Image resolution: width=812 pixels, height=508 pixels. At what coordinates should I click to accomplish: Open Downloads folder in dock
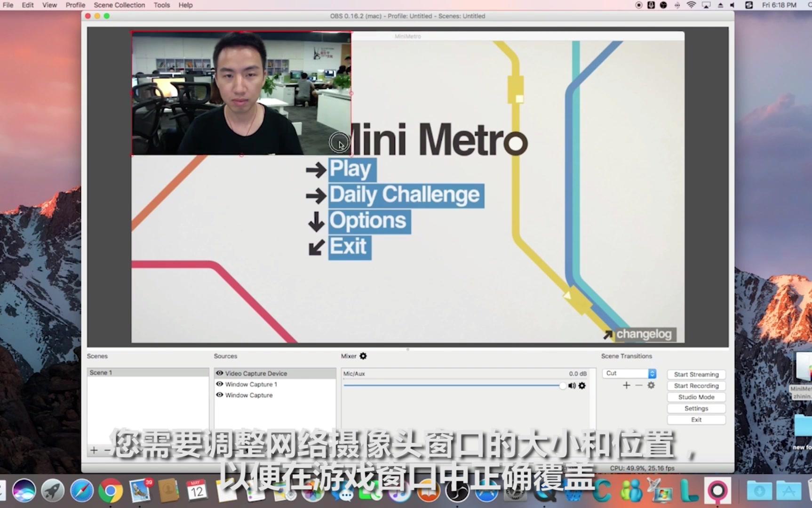(759, 491)
